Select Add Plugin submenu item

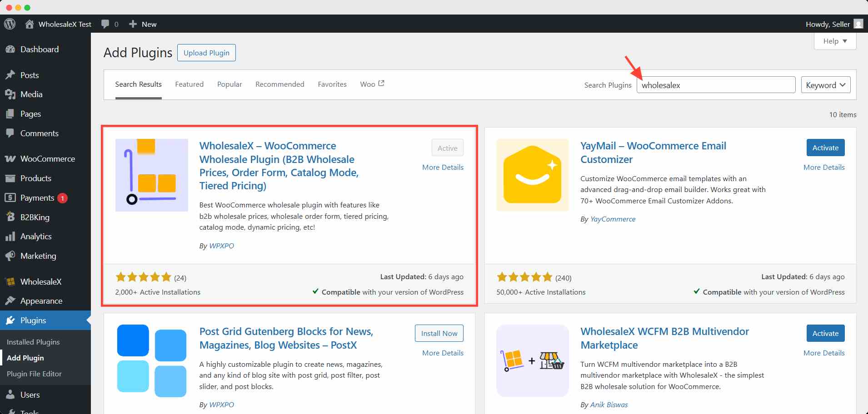click(x=25, y=358)
